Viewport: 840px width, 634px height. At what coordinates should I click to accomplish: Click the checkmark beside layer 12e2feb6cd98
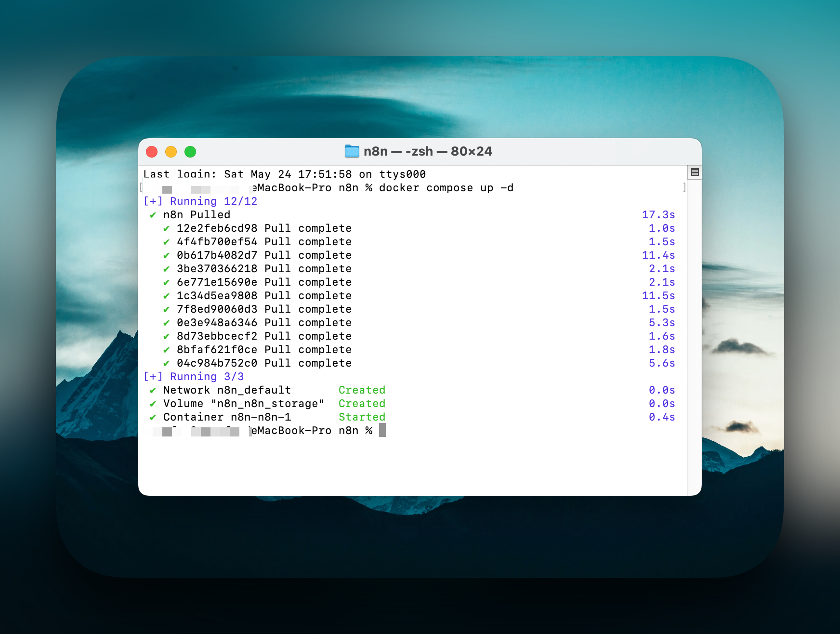click(x=166, y=229)
